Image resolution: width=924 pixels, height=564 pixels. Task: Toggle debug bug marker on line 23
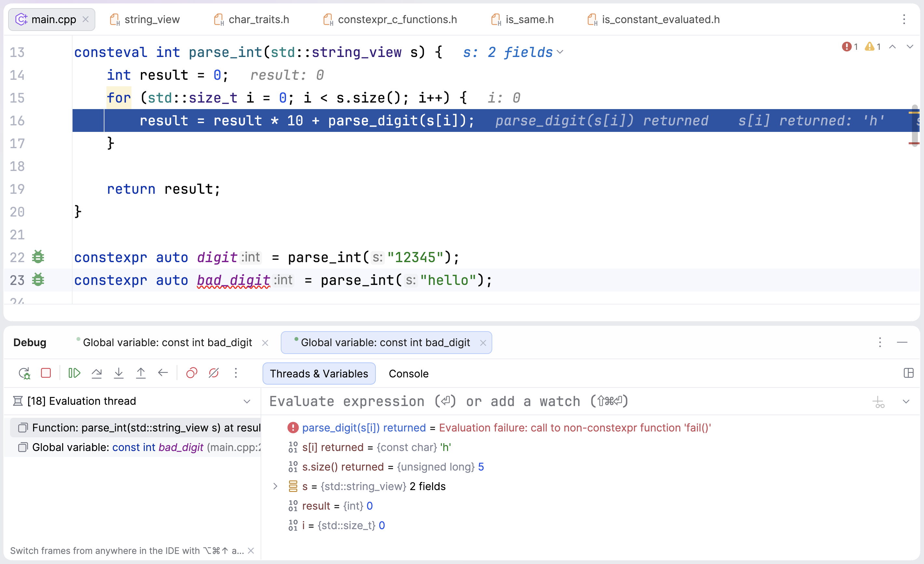click(38, 280)
